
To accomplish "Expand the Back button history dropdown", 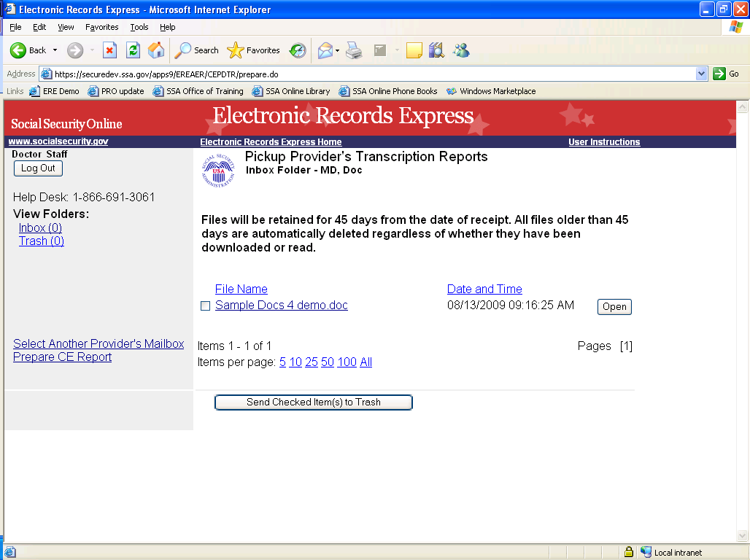I will [x=55, y=50].
